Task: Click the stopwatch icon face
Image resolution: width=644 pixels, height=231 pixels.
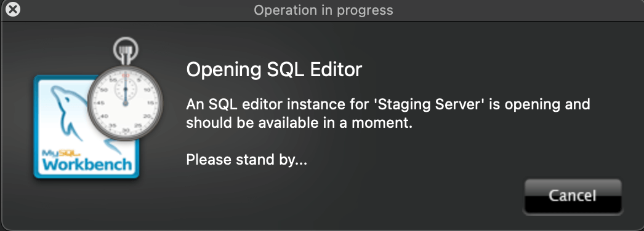Action: pyautogui.click(x=125, y=103)
